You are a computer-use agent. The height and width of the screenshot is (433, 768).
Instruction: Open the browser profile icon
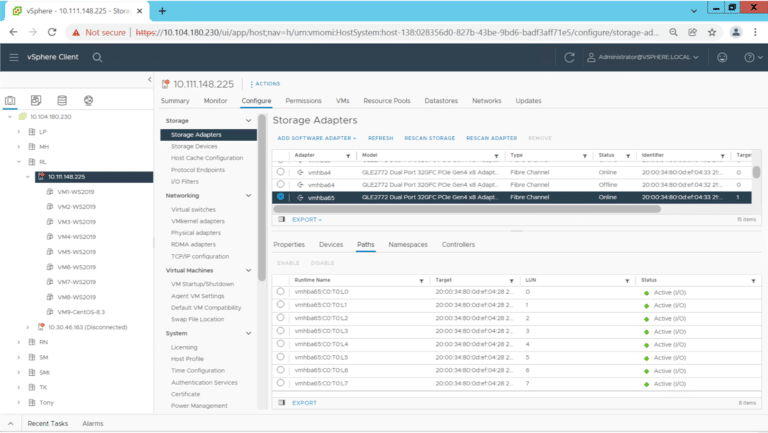pos(736,32)
